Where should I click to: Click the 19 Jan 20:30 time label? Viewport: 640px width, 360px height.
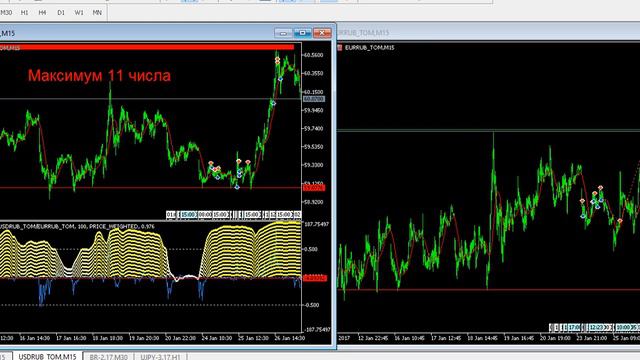click(144, 338)
